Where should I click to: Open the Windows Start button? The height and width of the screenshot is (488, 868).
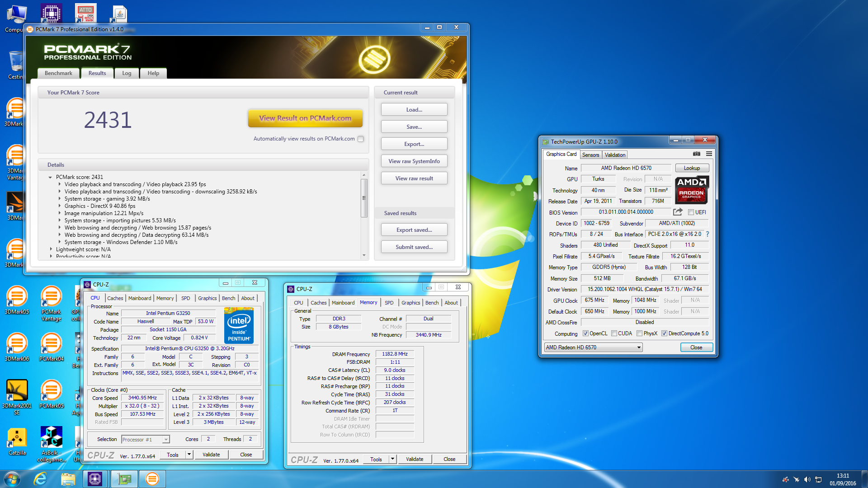[x=12, y=479]
